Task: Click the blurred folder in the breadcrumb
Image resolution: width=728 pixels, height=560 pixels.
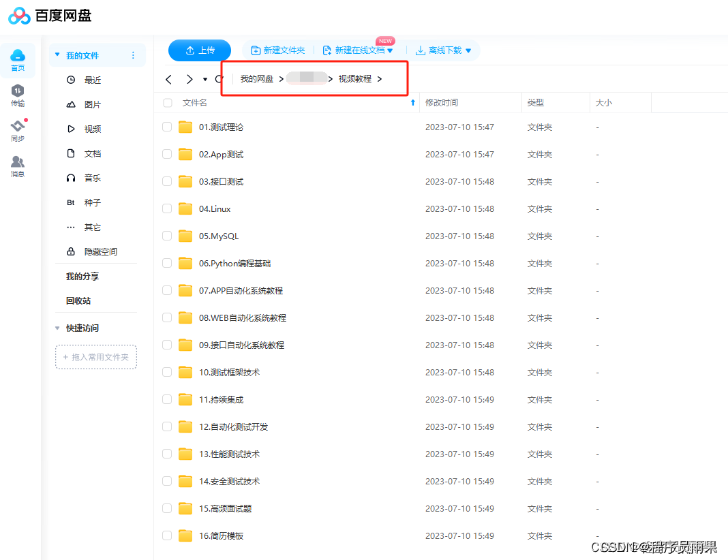Action: tap(307, 78)
